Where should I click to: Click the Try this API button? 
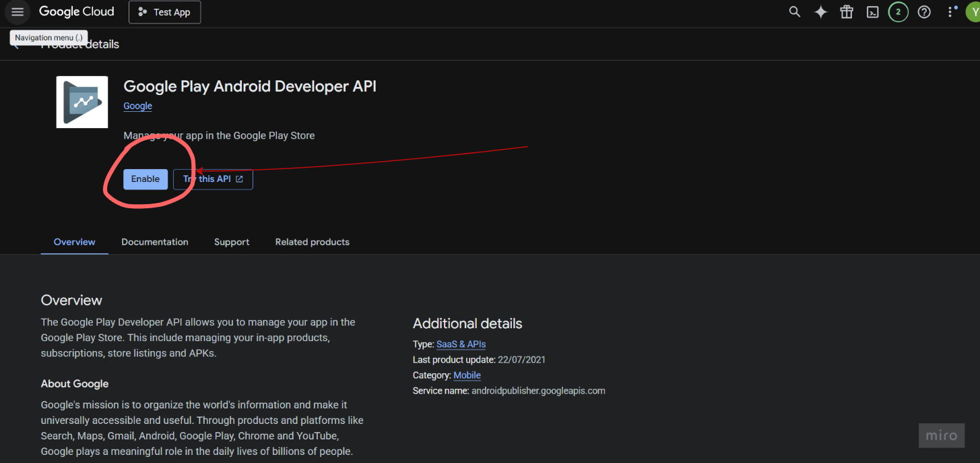click(x=213, y=179)
